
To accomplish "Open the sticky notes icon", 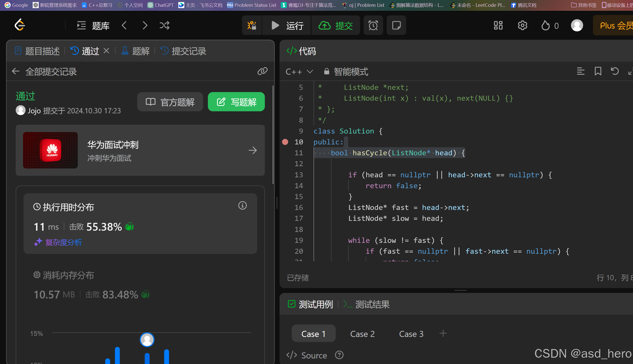I will click(x=396, y=26).
